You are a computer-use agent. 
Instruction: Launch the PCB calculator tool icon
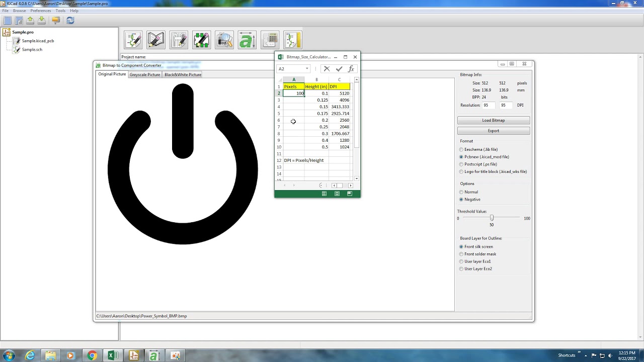(270, 40)
